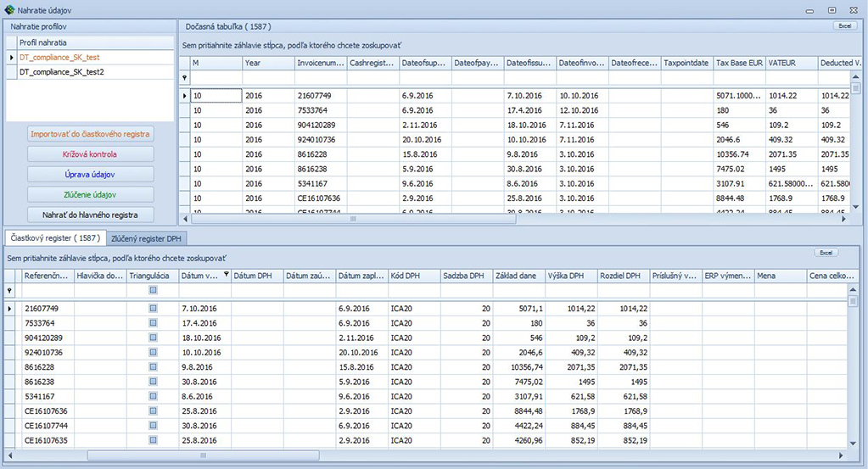This screenshot has height=469, width=868.
Task: Toggle Triangulácia checkbox for row 8616238
Action: pyautogui.click(x=154, y=382)
